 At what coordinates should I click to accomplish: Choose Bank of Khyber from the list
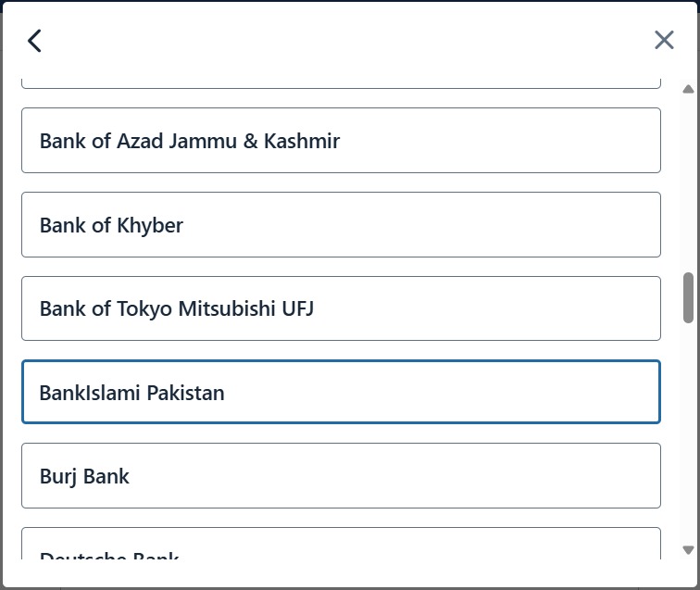click(341, 225)
